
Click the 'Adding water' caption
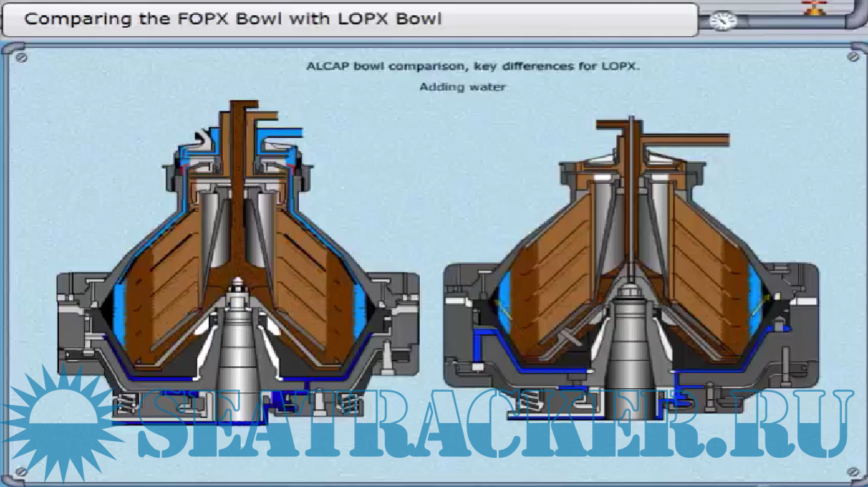(x=462, y=86)
